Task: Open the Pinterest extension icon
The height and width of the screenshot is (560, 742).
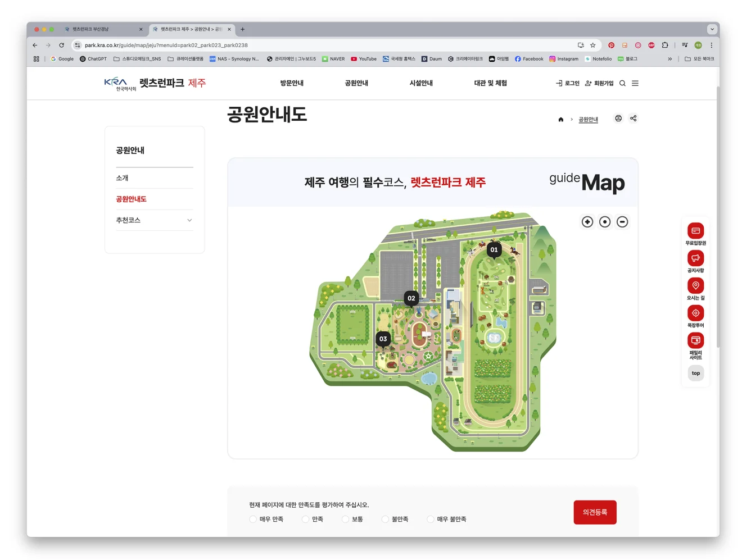Action: [x=611, y=45]
